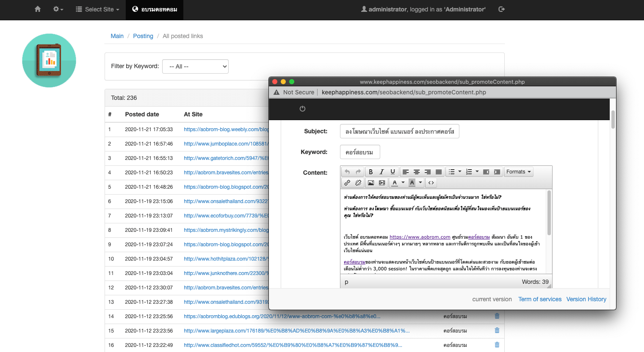
Task: Click https://www.aobrom.com link in content
Action: tap(420, 237)
